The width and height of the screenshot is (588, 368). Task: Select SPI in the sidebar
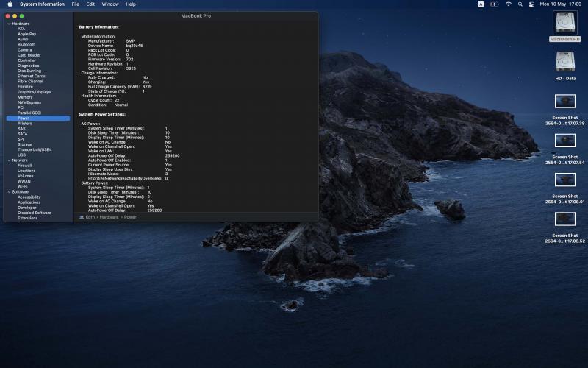21,139
